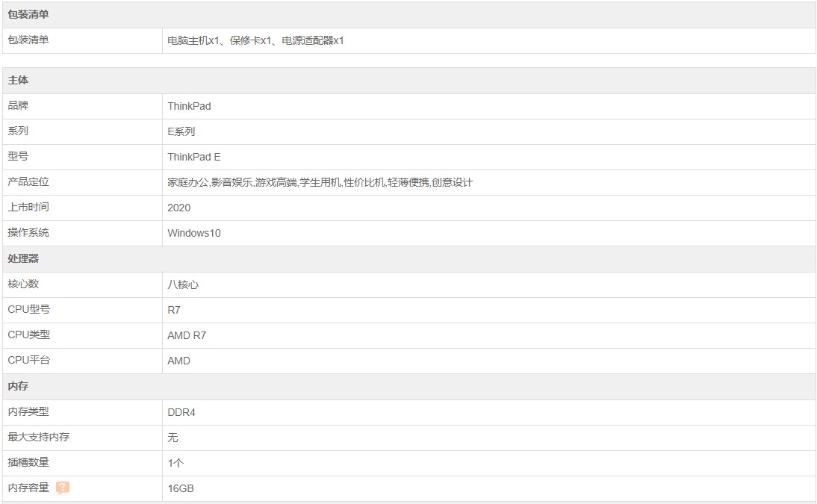Viewport: 817px width, 504px height.
Task: Select the 包装清单 section header
Action: (28, 15)
